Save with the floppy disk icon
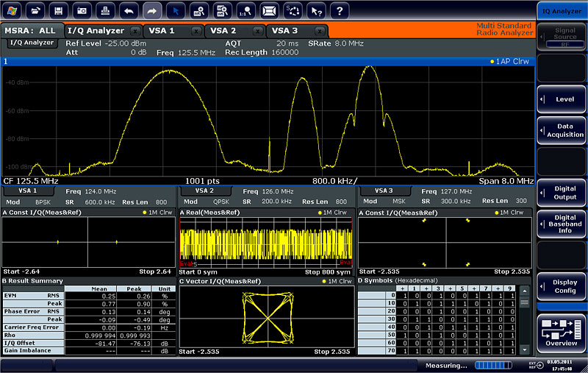This screenshot has height=373, width=588. coord(60,11)
